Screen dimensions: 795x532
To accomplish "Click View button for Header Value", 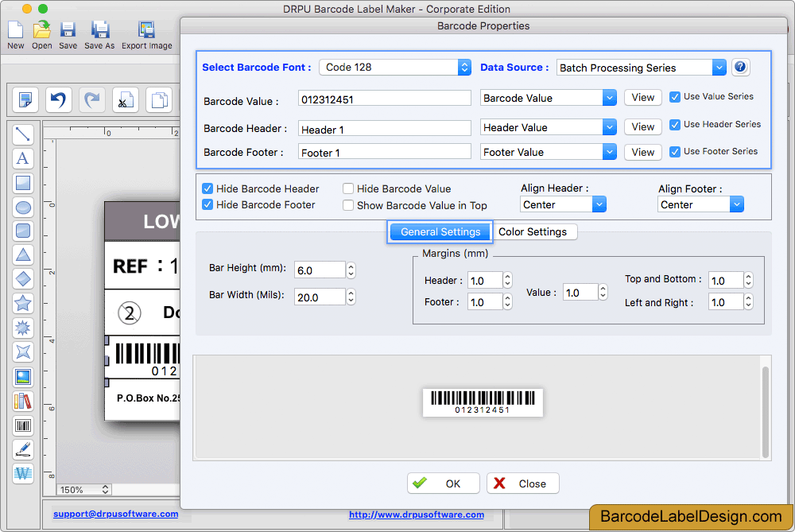I will tap(643, 126).
